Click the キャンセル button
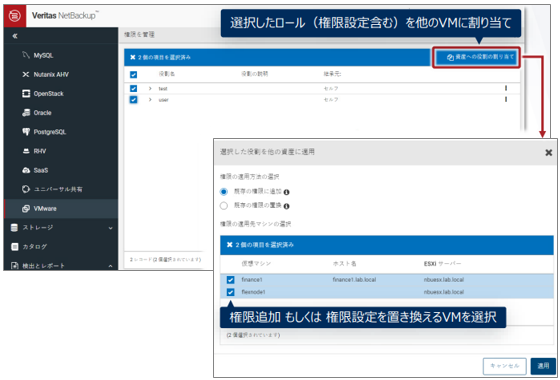The height and width of the screenshot is (380, 560). 504,366
